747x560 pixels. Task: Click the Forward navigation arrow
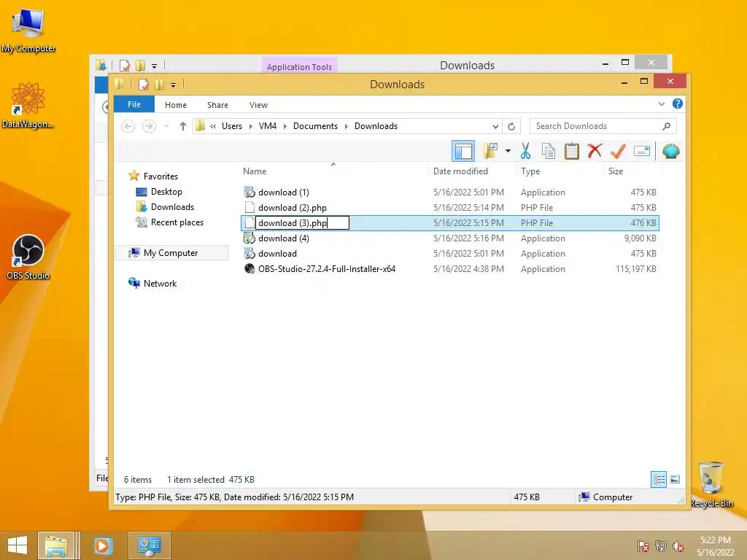click(149, 126)
